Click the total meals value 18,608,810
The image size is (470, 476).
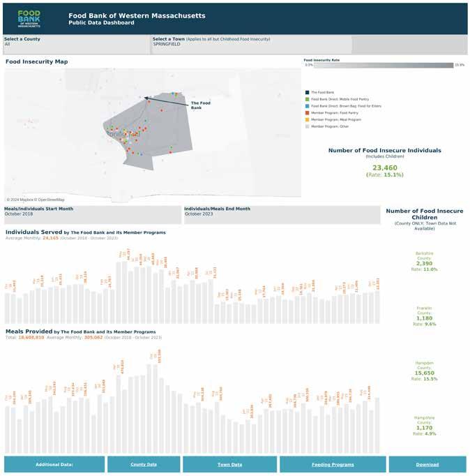point(31,338)
